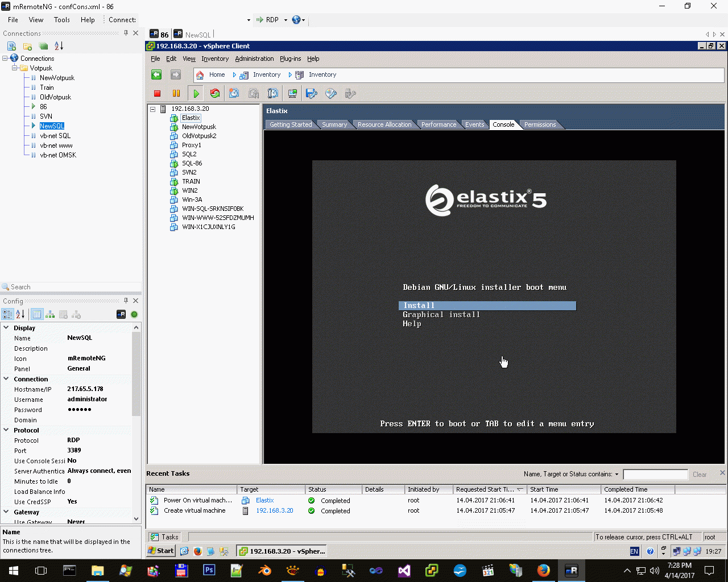Click the Tasks button in status bar
This screenshot has width=728, height=582.
tap(164, 537)
